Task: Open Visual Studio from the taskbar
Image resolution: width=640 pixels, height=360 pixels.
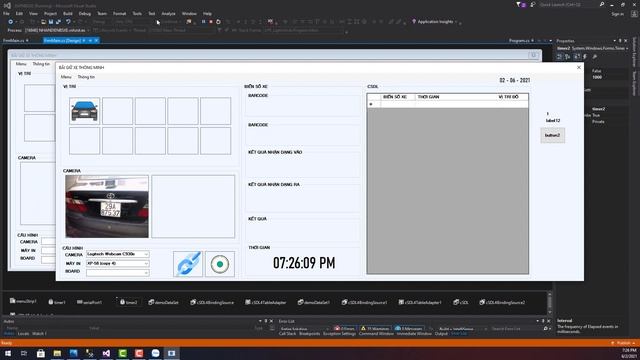Action: (106, 353)
